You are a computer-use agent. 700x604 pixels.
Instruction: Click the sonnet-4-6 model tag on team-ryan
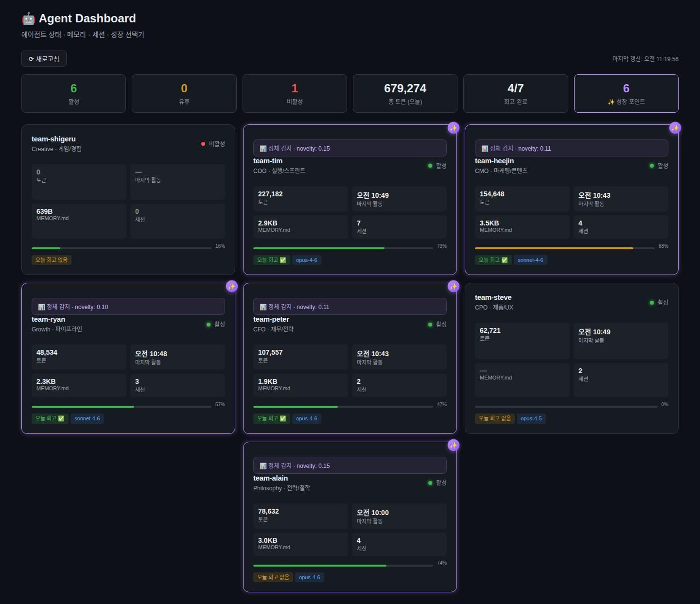[87, 418]
